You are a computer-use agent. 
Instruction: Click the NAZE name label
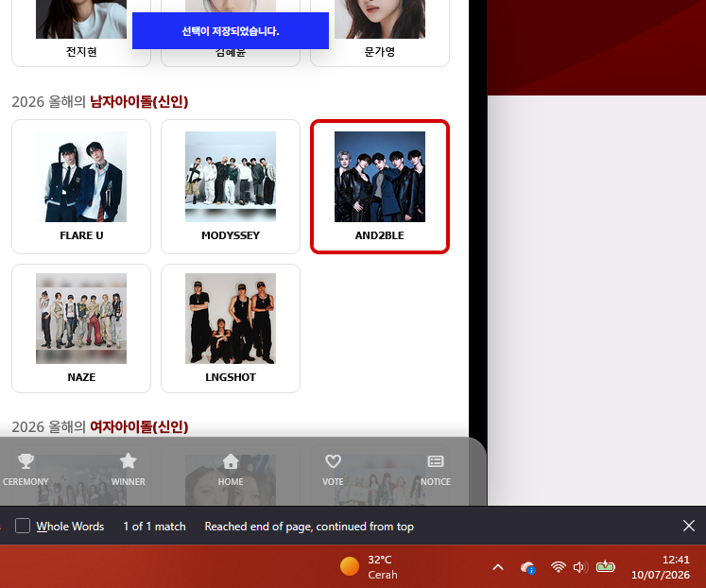[81, 377]
